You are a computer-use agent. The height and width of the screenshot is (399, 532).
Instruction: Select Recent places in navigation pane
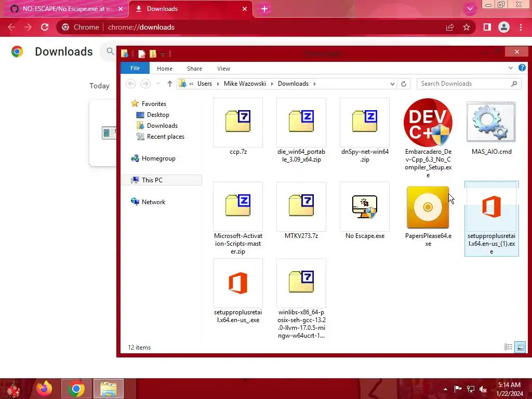(166, 137)
